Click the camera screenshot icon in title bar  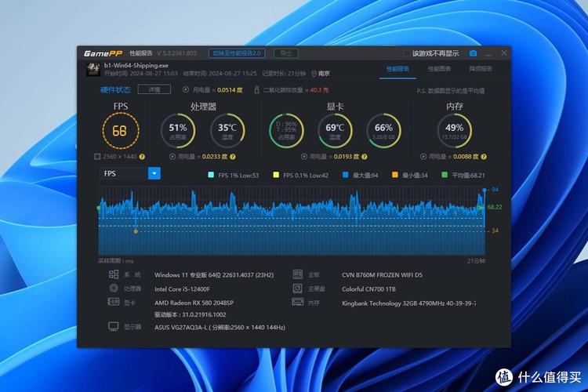coord(474,53)
